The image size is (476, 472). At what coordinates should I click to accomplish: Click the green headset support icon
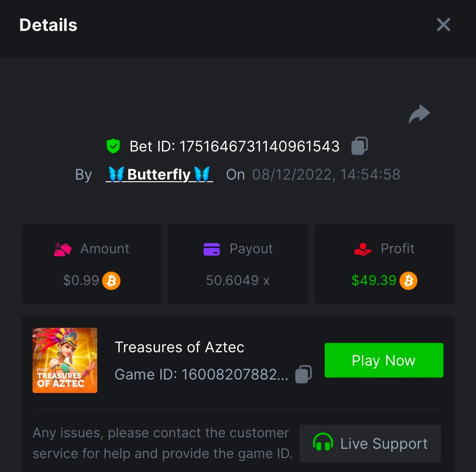tap(323, 443)
